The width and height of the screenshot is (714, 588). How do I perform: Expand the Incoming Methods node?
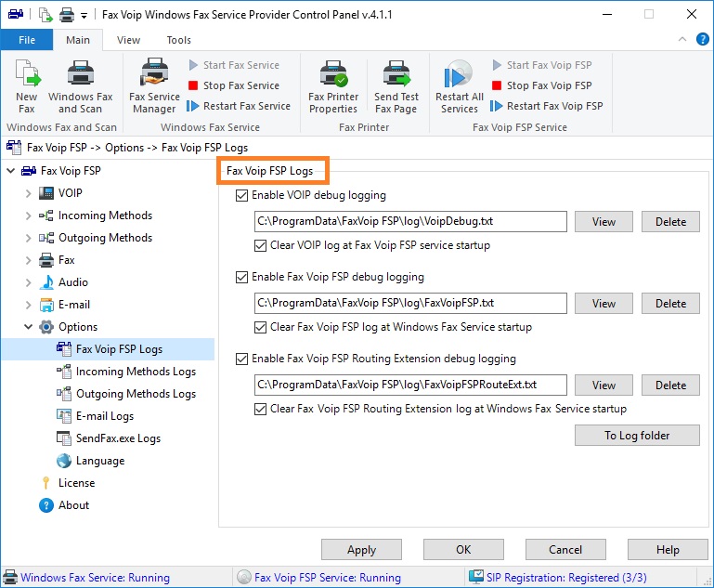point(28,216)
